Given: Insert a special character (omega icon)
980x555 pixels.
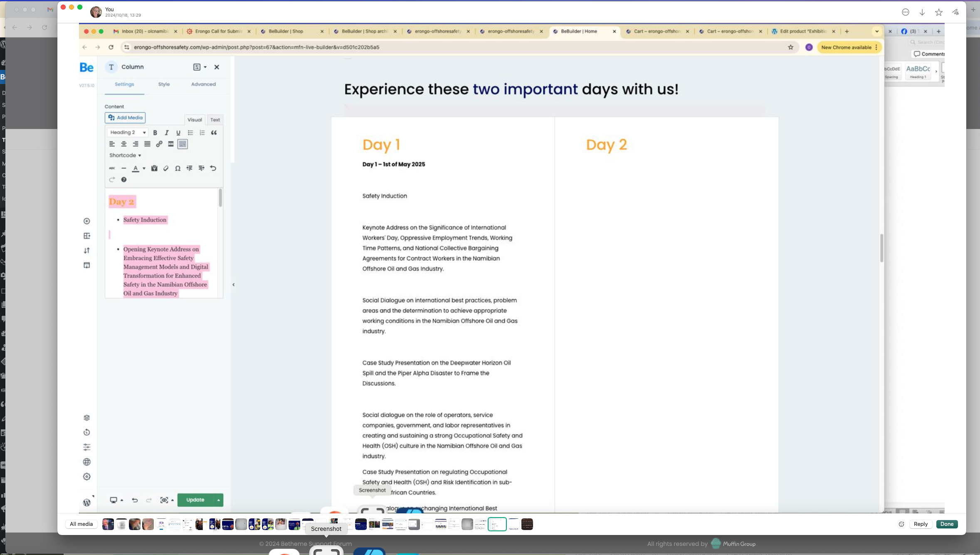Looking at the screenshot, I should coord(178,168).
